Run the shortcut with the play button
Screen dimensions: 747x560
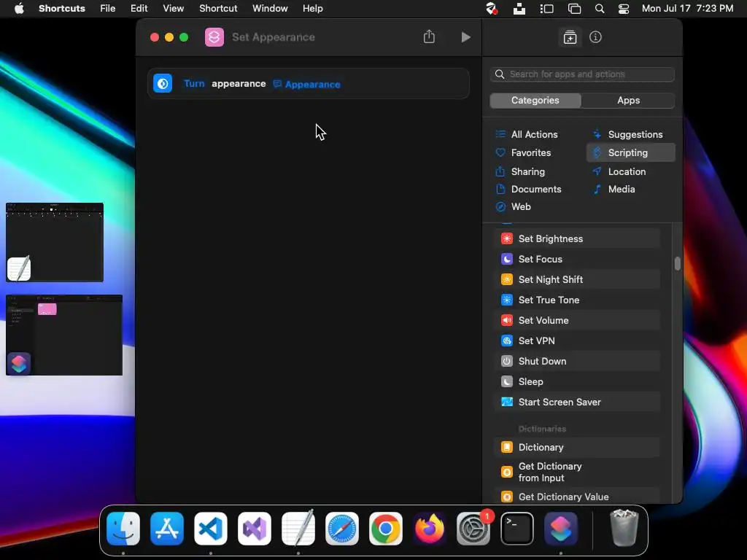(465, 37)
